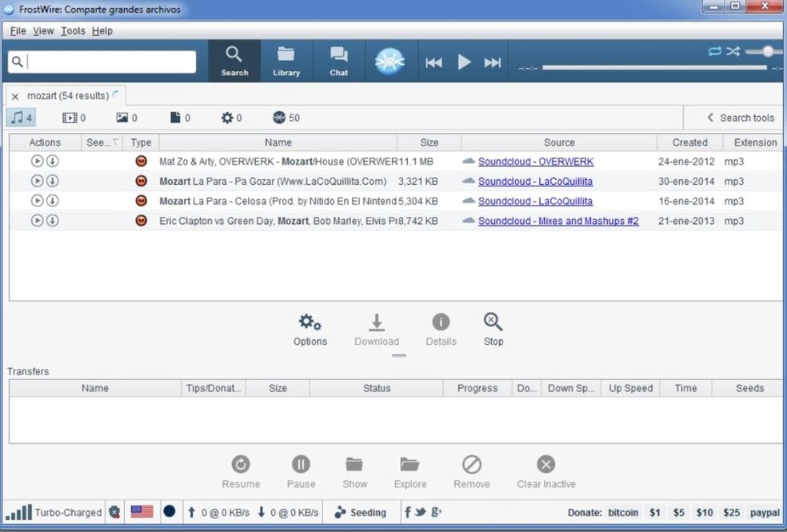Screen dimensions: 787x532
Task: Click the FrostWire logo button in the toolbar
Action: [390, 62]
